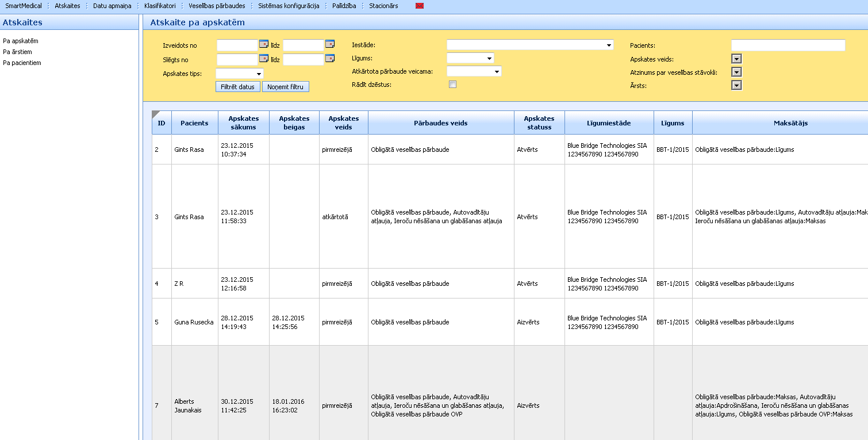Click the red envelope icon in menu bar
Viewport: 868px width, 440px height.
click(x=420, y=6)
